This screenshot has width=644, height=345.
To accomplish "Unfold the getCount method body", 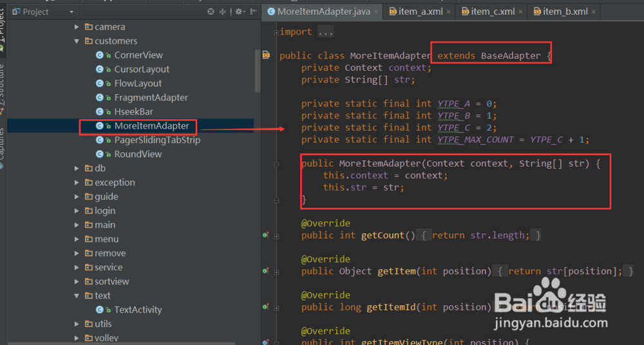I will [x=276, y=236].
